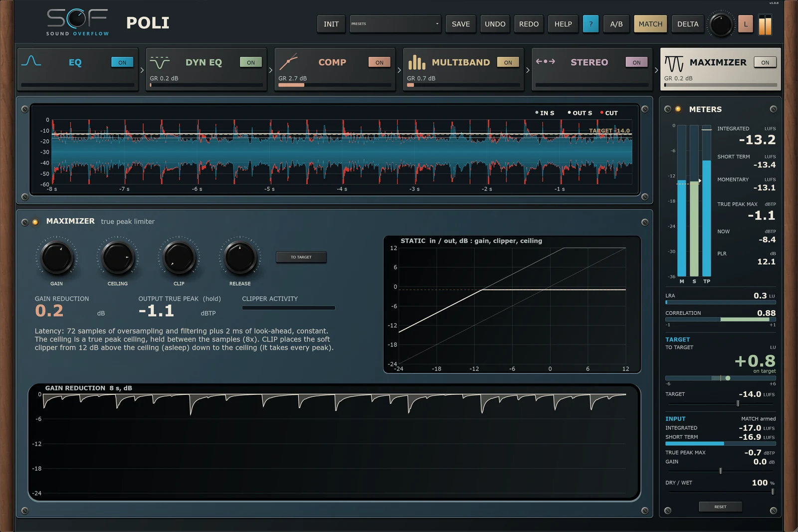Click the DRY / WET slider
Image resolution: width=798 pixels, height=532 pixels.
coord(720,492)
